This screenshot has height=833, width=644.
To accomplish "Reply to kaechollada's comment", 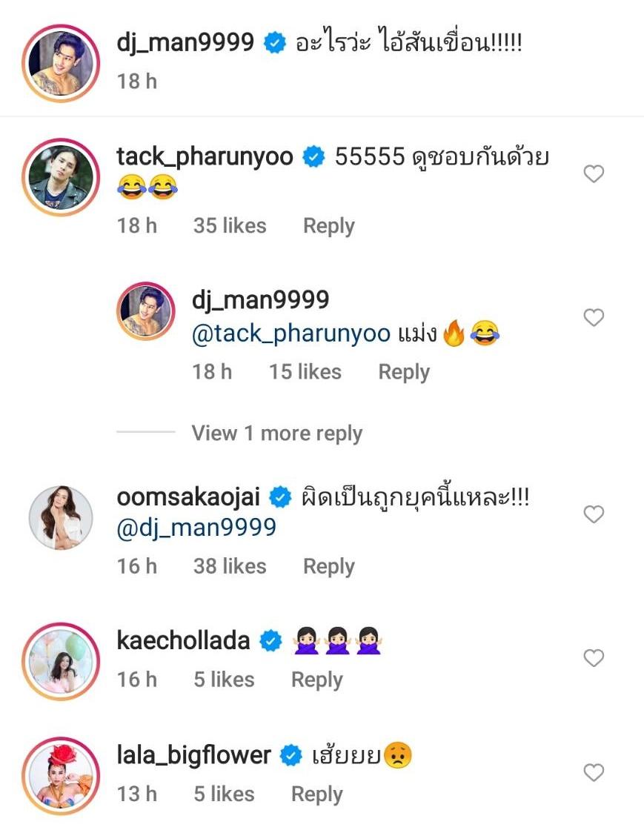I will (x=316, y=680).
